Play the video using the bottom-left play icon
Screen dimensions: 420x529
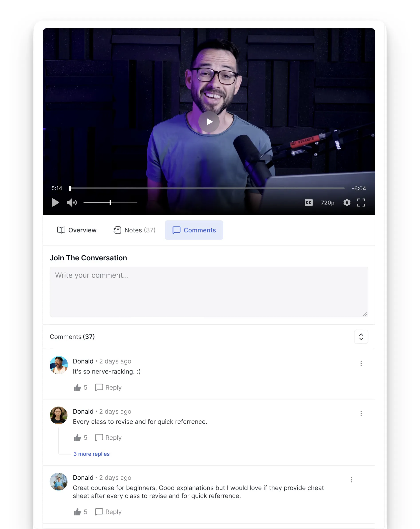tap(55, 203)
